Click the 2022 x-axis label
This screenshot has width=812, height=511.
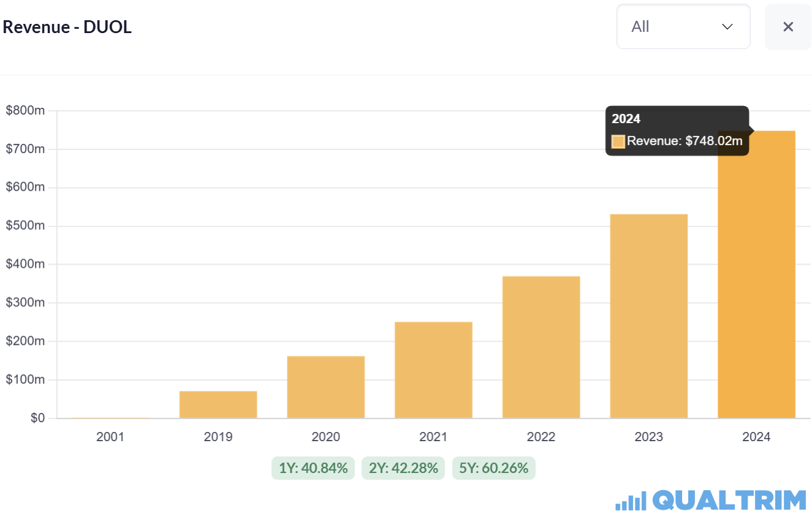click(x=541, y=437)
